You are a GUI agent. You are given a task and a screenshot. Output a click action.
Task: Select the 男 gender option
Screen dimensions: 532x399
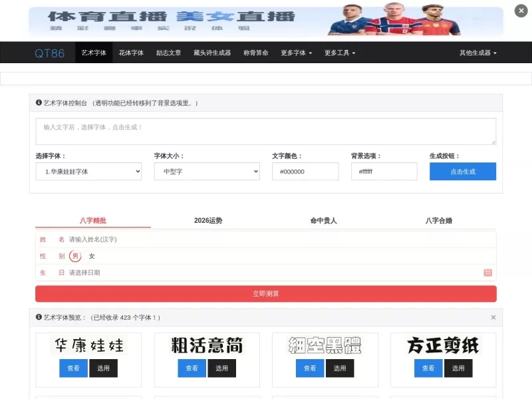click(75, 256)
